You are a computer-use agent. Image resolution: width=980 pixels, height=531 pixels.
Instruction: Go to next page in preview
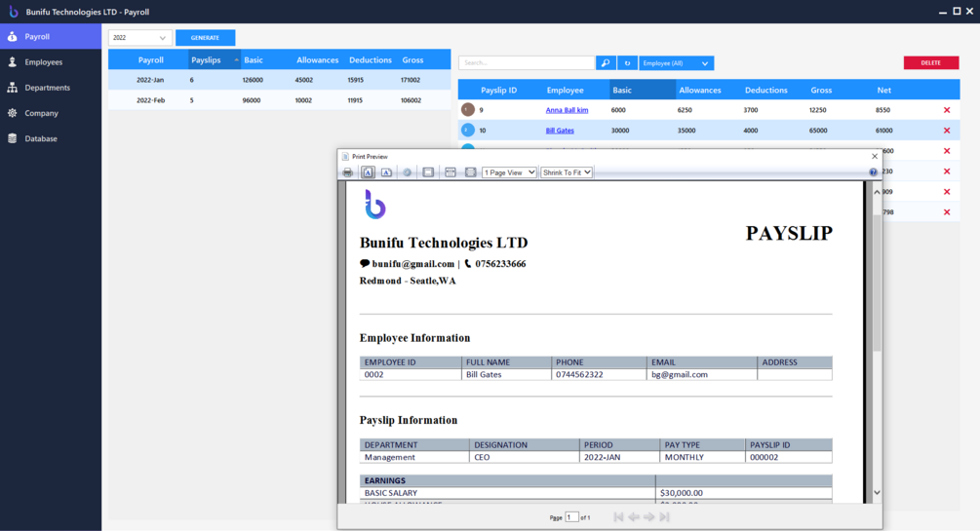(x=649, y=517)
